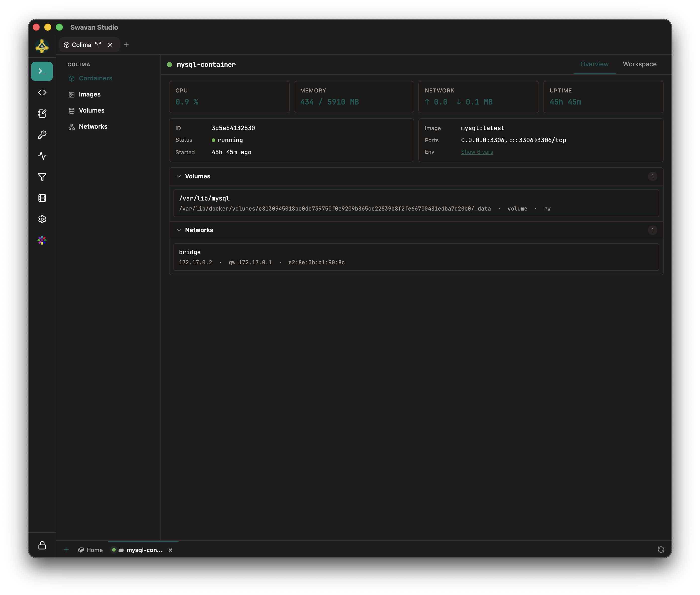
Task: Click the split icon on Colima tab
Action: tap(98, 45)
